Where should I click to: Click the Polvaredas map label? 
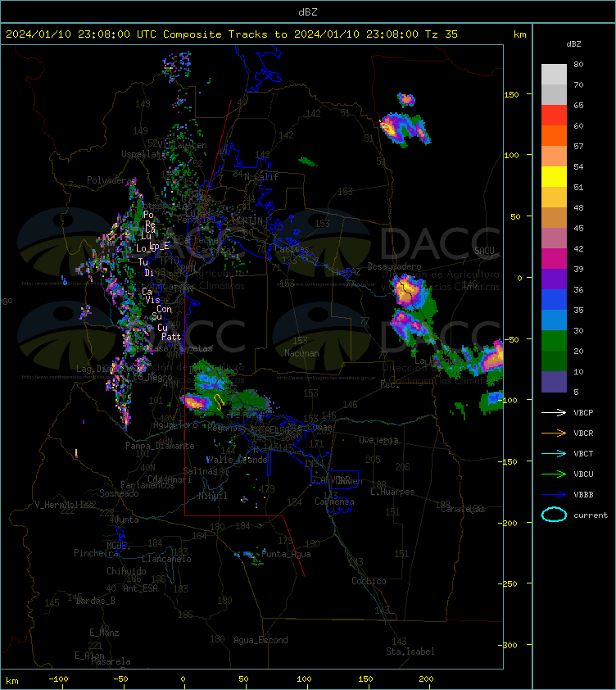111,180
